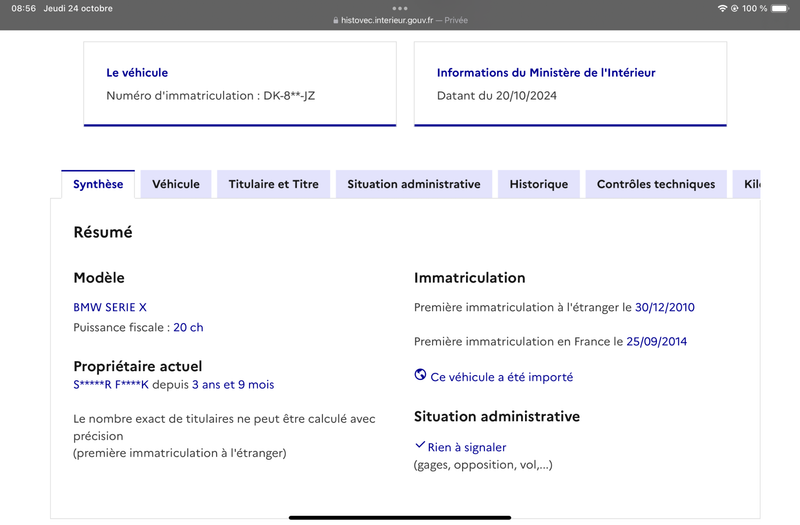Go to the Historique tab
The width and height of the screenshot is (800, 525).
click(x=539, y=184)
